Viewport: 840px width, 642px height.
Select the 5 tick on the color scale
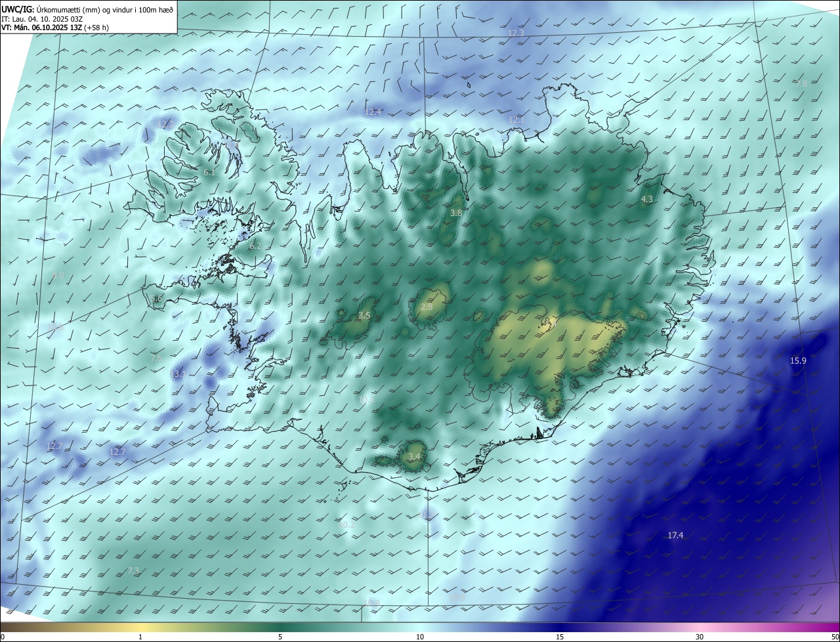point(280,637)
